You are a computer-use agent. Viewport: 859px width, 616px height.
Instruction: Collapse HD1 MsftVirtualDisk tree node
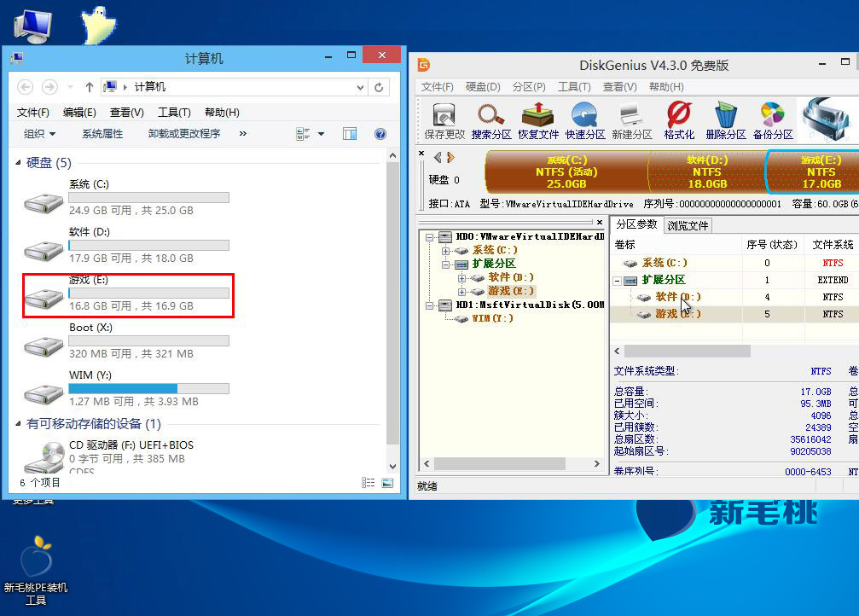(430, 305)
